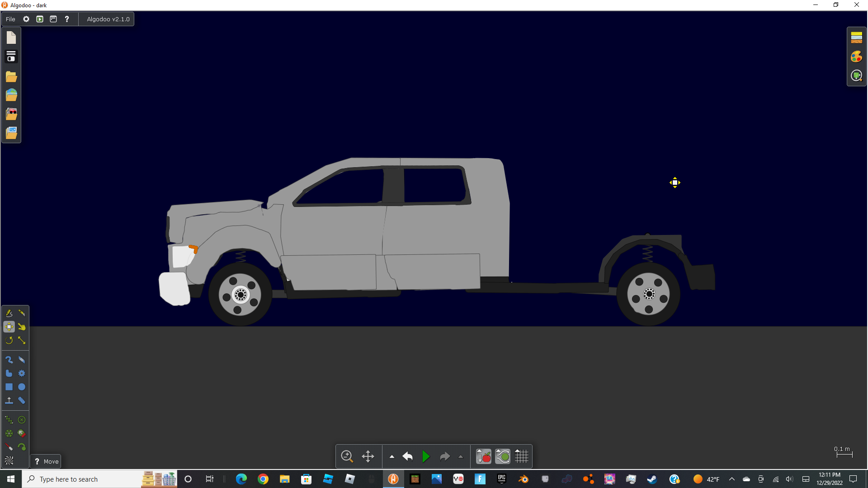The image size is (868, 488).
Task: Select the Plane tool
Action: (9, 401)
